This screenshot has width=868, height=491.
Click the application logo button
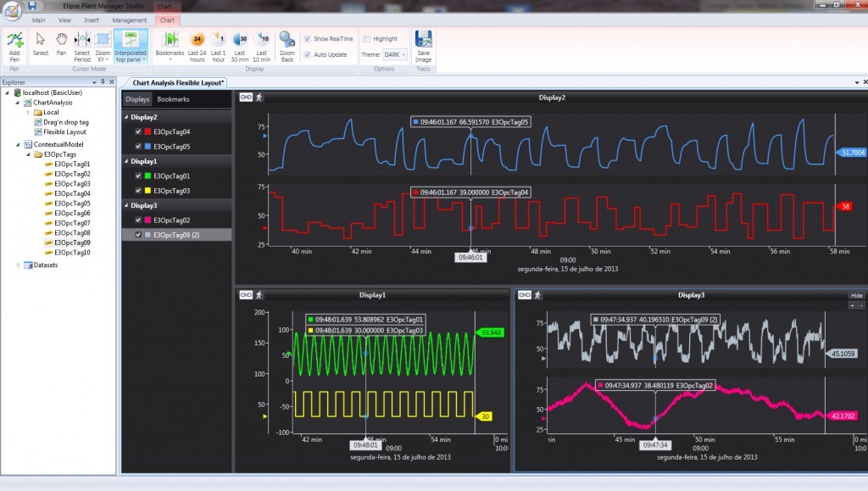(x=12, y=10)
